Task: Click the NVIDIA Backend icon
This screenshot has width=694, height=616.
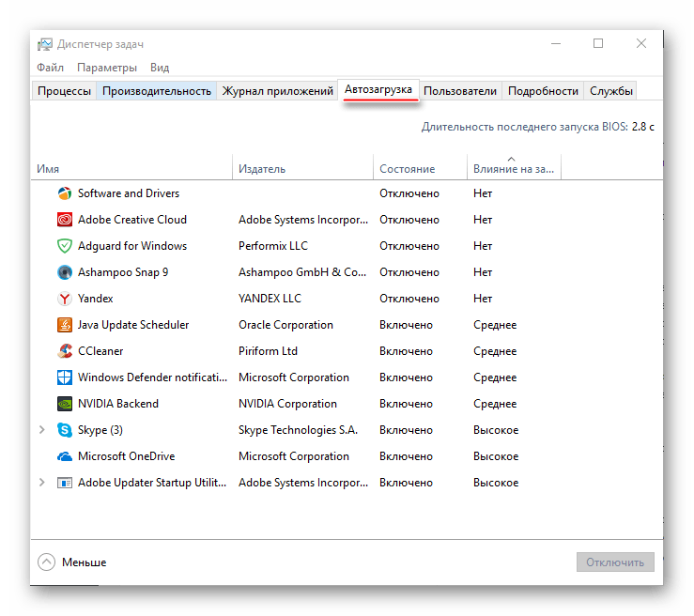Action: (65, 404)
